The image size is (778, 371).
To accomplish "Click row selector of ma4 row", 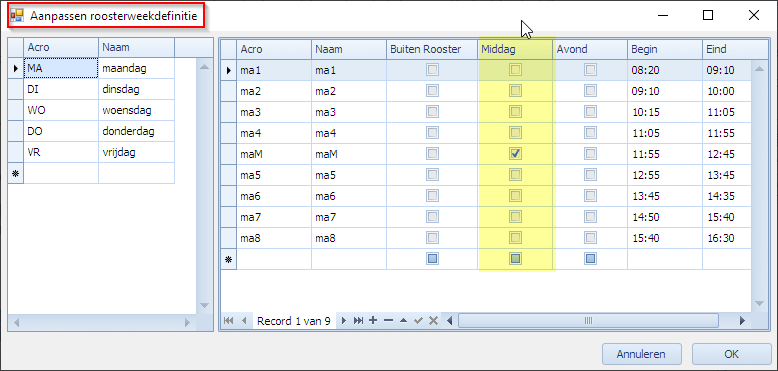I will pos(229,133).
